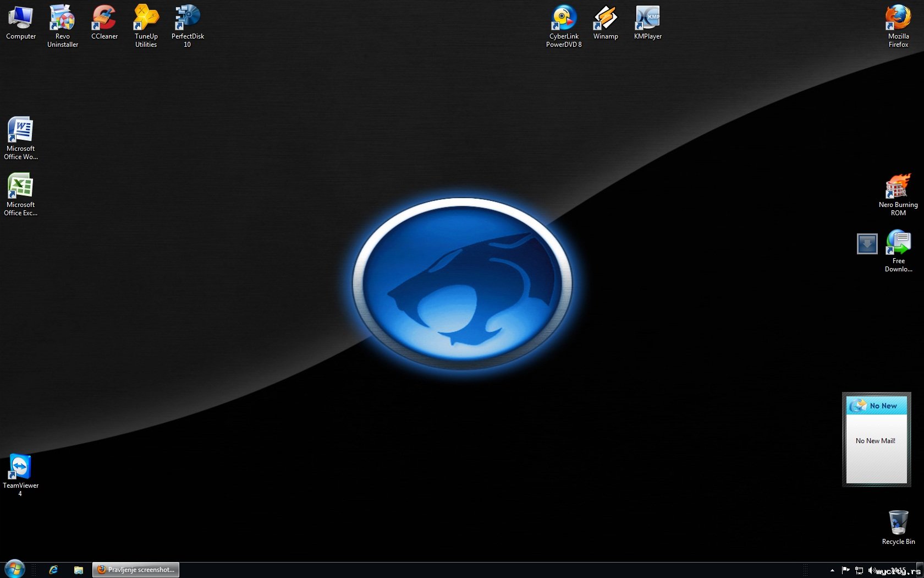The image size is (924, 578).
Task: Select CyberLink PowerDVD 8 shortcut
Action: [564, 26]
